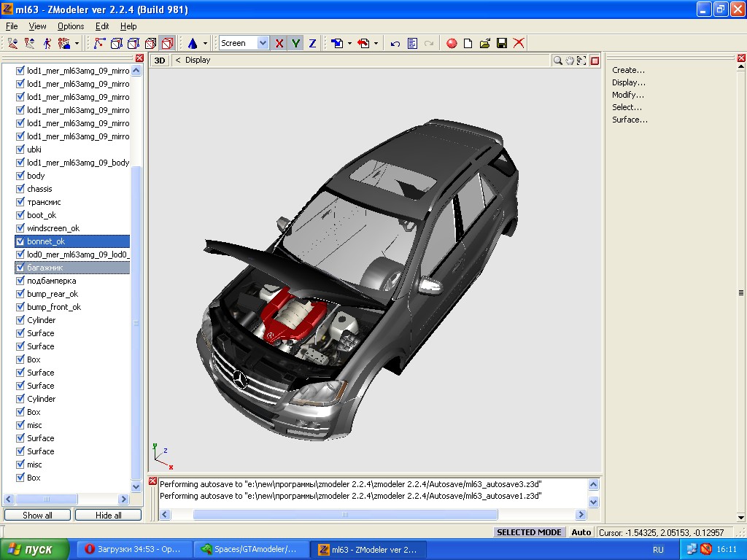The image size is (747, 560).
Task: Expand the pivot cone dropdown arrow
Action: (x=205, y=43)
